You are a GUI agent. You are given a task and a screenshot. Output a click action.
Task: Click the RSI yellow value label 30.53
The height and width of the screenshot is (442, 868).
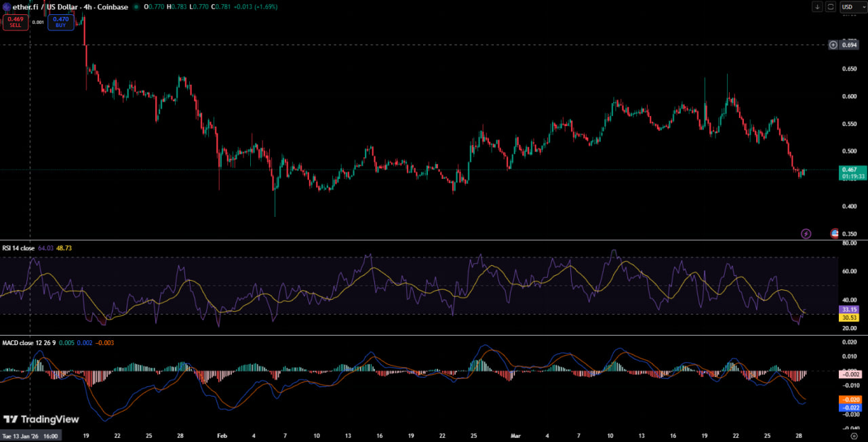click(850, 317)
